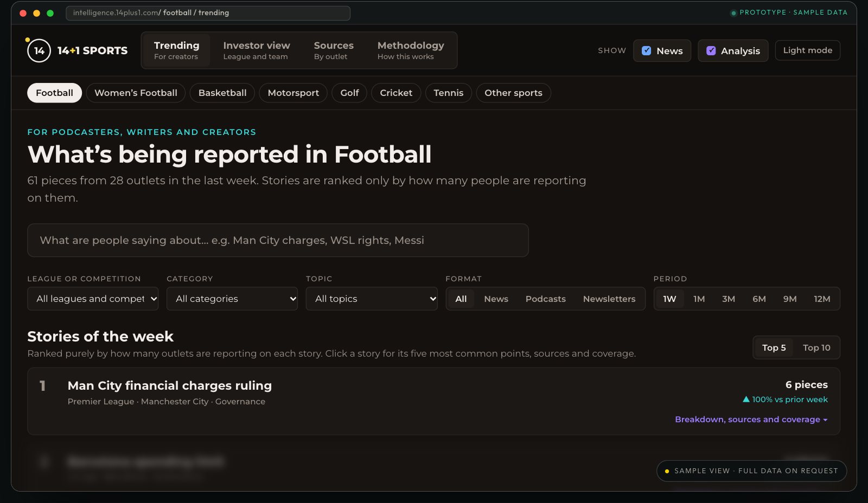Click the 14+1 Sports logo icon
The height and width of the screenshot is (503, 868).
point(39,51)
